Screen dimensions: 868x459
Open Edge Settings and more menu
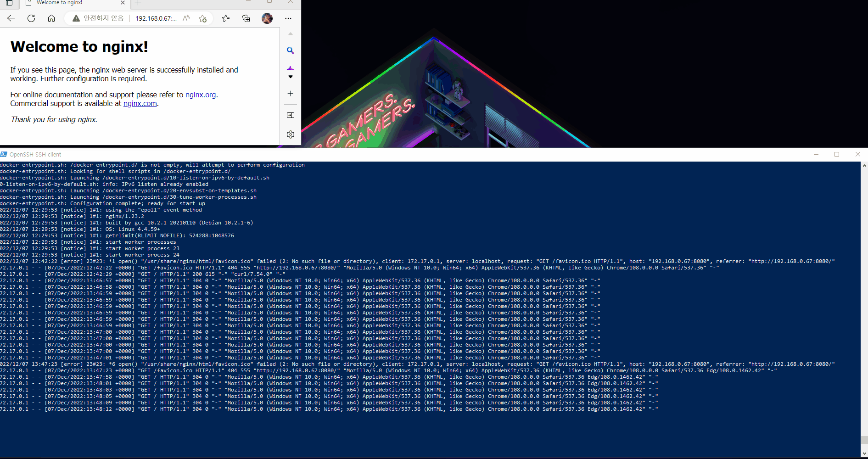click(x=288, y=18)
